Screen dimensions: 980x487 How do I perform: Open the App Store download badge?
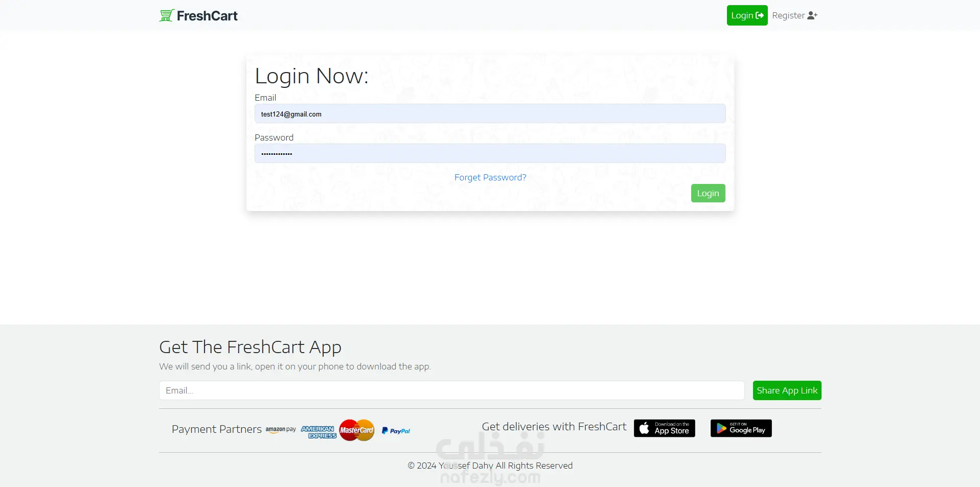[x=664, y=428]
